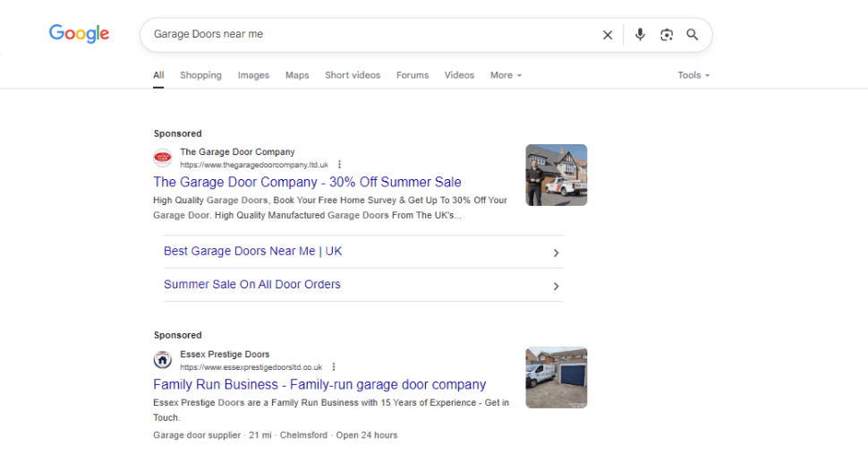Click The Garage Door Company ad thumbnail image
Image resolution: width=868 pixels, height=463 pixels.
coord(557,175)
